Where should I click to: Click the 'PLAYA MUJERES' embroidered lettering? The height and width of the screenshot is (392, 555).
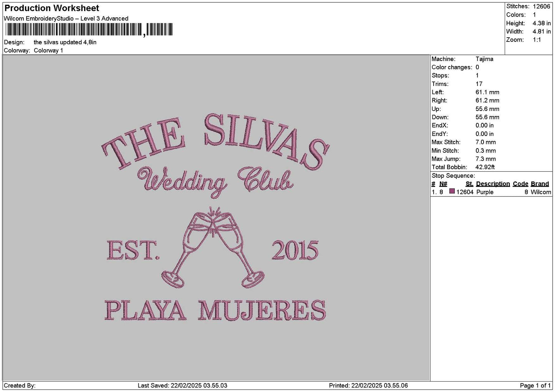click(215, 310)
